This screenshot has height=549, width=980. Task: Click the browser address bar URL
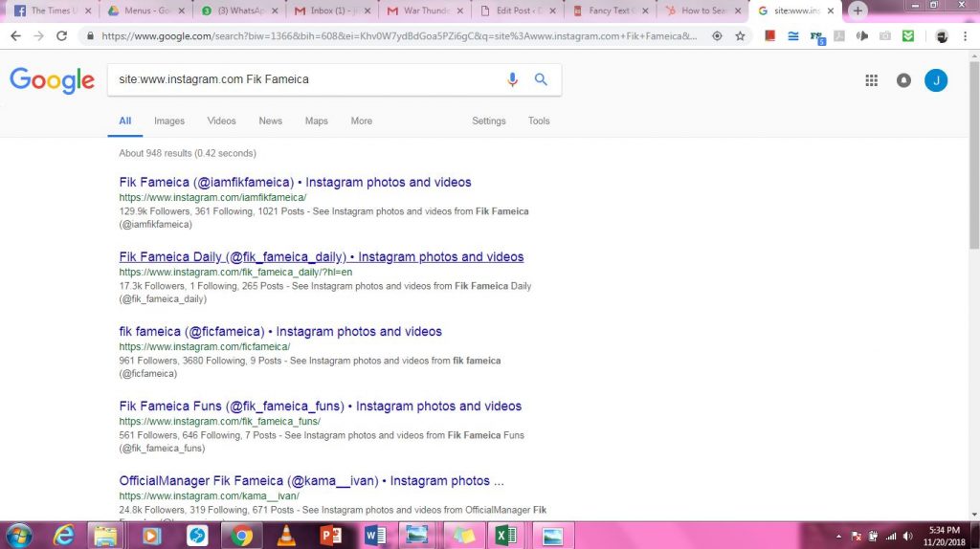coord(399,36)
